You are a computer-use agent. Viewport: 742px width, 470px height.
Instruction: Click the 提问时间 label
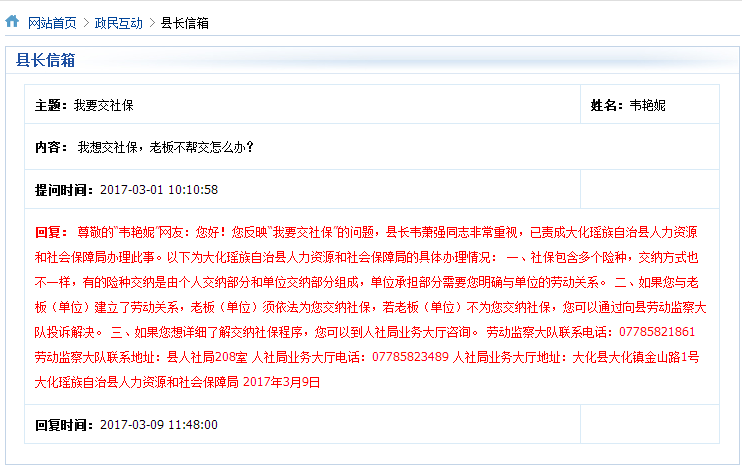click(64, 190)
